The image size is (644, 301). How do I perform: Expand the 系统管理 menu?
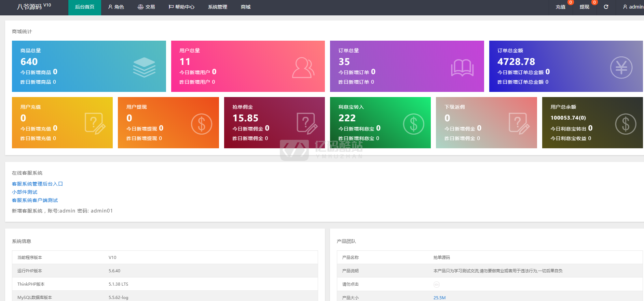point(217,7)
